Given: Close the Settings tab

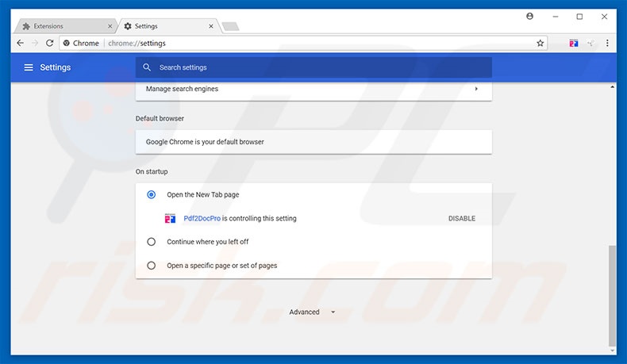Looking at the screenshot, I should coord(211,26).
